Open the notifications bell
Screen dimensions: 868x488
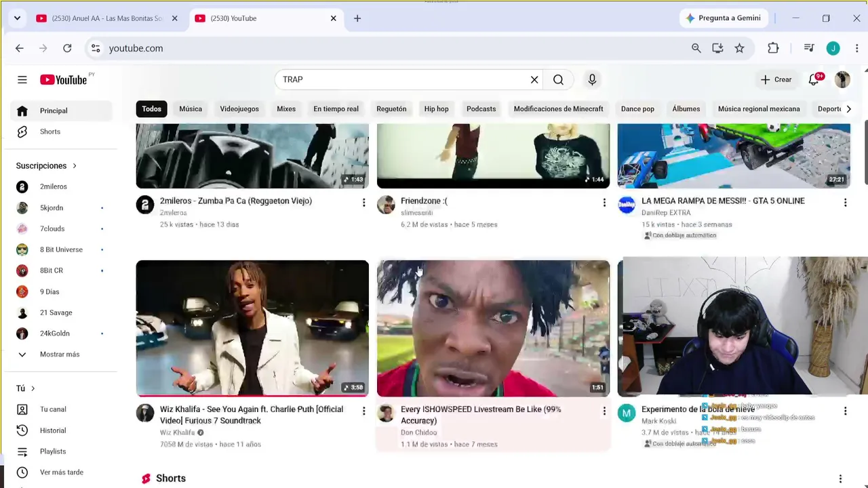814,80
